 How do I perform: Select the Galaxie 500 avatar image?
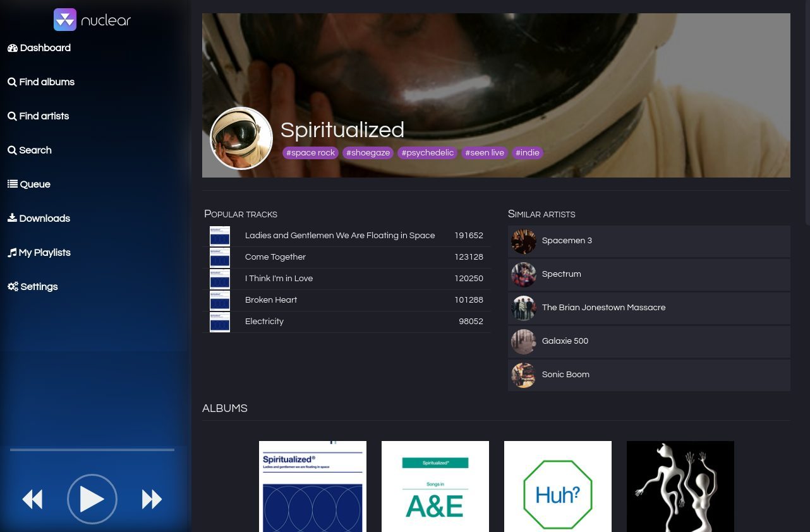(524, 342)
